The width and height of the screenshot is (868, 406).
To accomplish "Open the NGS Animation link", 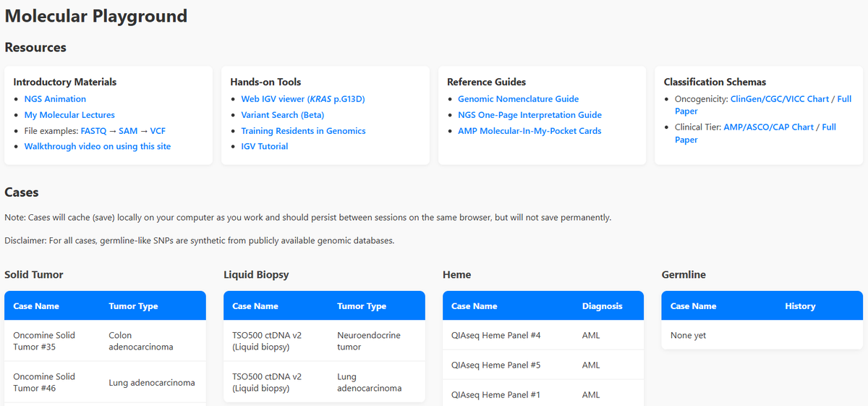I will (55, 99).
